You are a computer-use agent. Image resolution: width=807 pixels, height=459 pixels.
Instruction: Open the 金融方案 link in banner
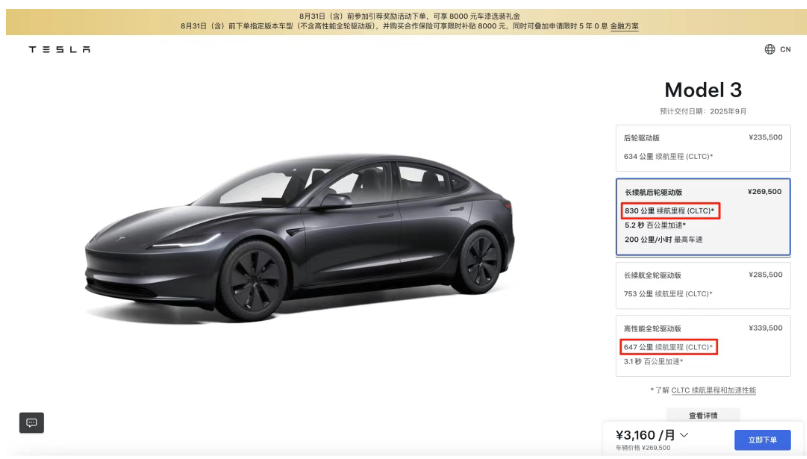click(x=624, y=26)
